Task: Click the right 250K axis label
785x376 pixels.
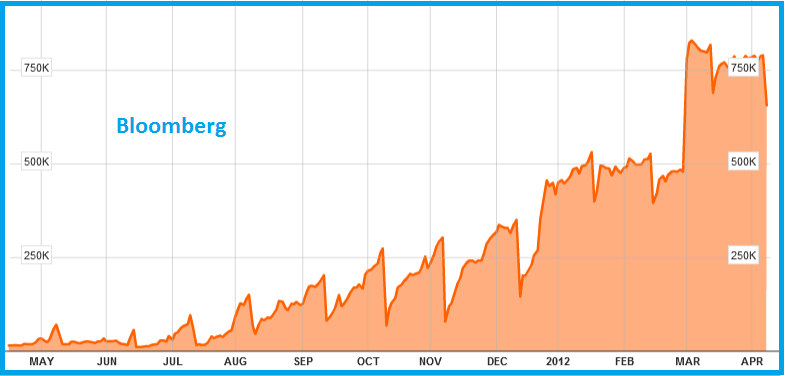Action: tap(743, 256)
